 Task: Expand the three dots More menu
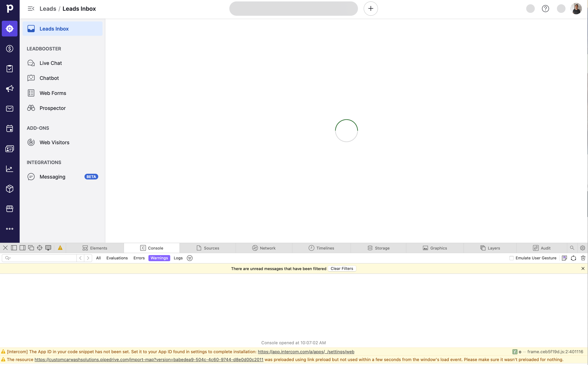(x=10, y=229)
